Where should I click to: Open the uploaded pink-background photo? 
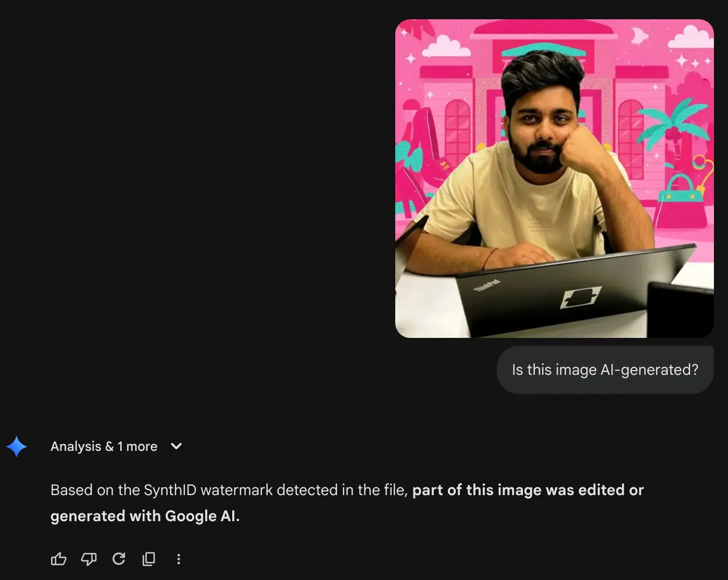(x=554, y=178)
